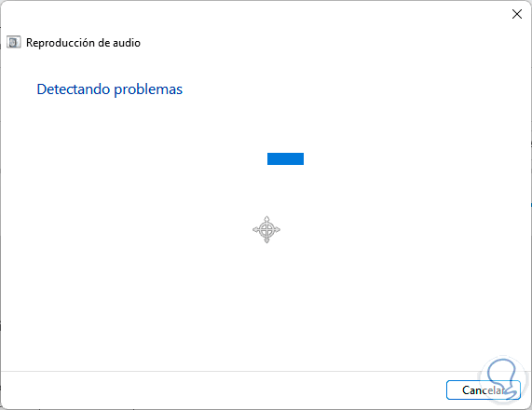Image resolution: width=532 pixels, height=410 pixels.
Task: Click the "Detectando problemas" heading
Action: [110, 89]
